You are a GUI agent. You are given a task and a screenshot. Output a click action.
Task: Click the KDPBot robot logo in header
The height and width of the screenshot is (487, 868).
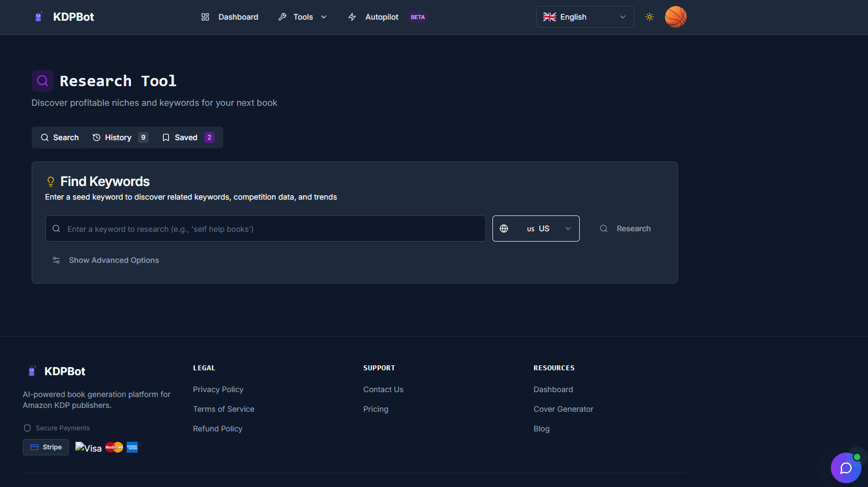[x=38, y=17]
